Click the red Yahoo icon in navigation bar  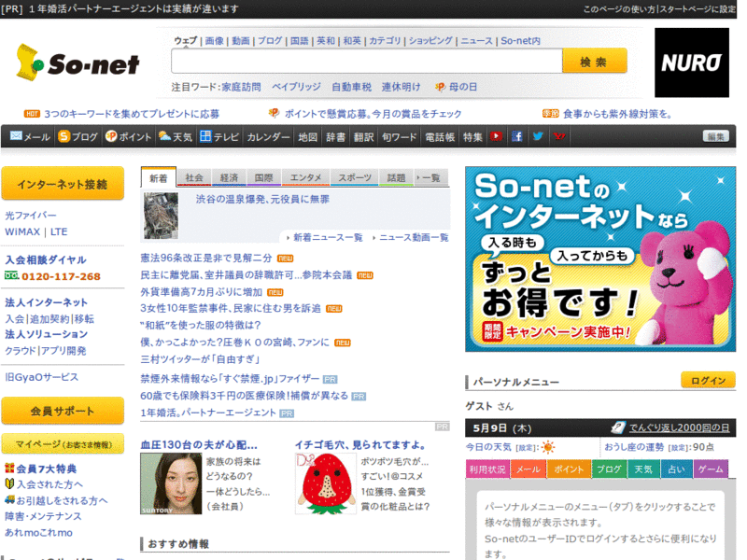click(558, 136)
